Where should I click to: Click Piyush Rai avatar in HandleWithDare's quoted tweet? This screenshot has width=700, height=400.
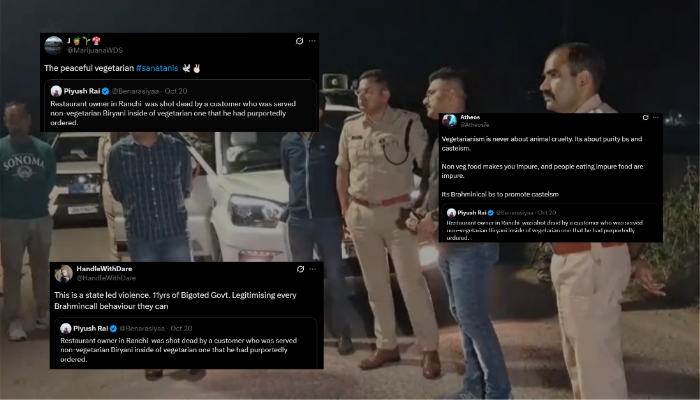pos(66,328)
